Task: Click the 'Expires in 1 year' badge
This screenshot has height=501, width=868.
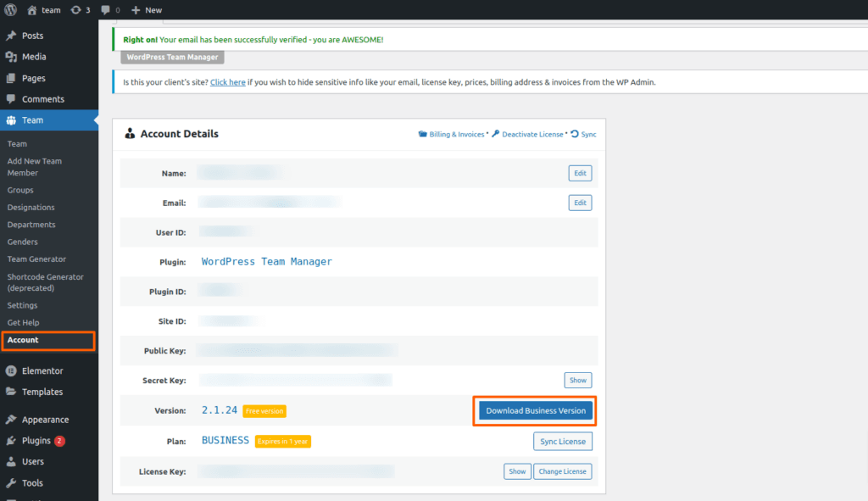Action: click(x=283, y=442)
